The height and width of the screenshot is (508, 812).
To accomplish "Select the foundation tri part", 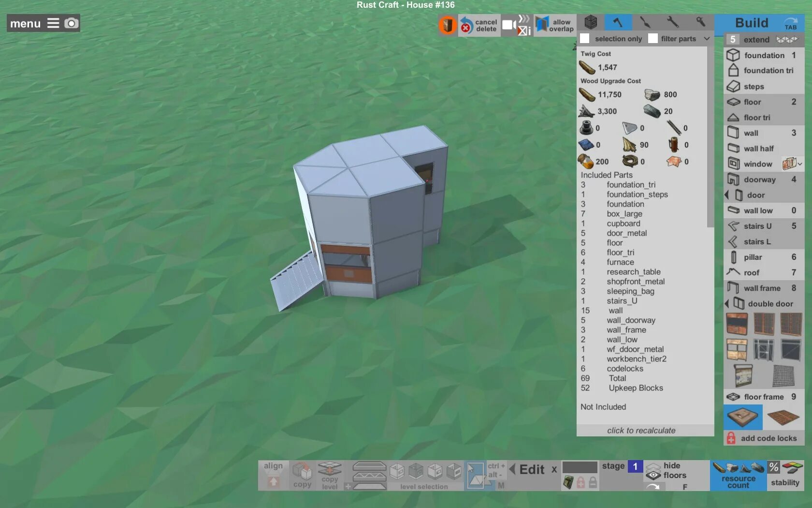I will 764,71.
